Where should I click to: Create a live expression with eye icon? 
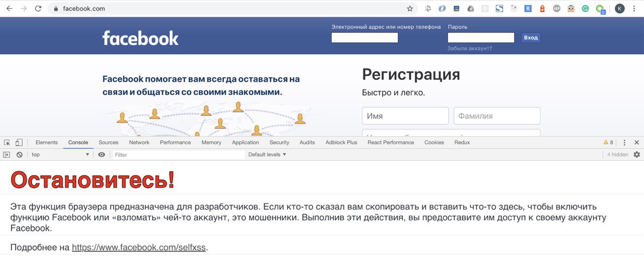(102, 155)
